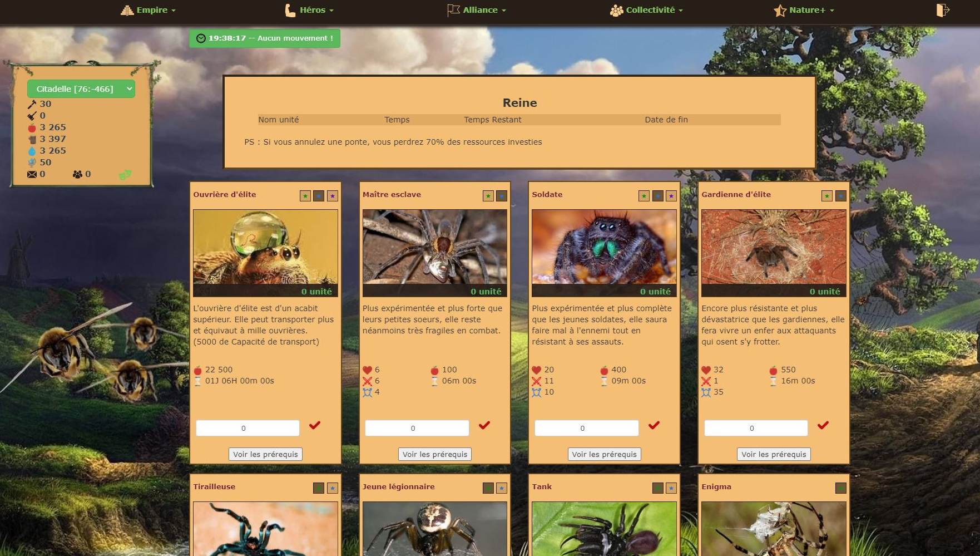980x556 pixels.
Task: Click Tank spider image
Action: point(604,529)
